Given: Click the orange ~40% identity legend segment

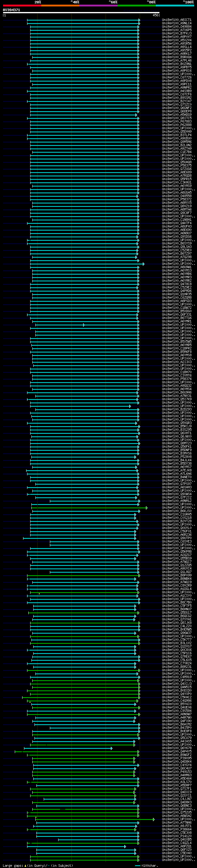Looking at the screenshot, I should click(x=60, y=6).
